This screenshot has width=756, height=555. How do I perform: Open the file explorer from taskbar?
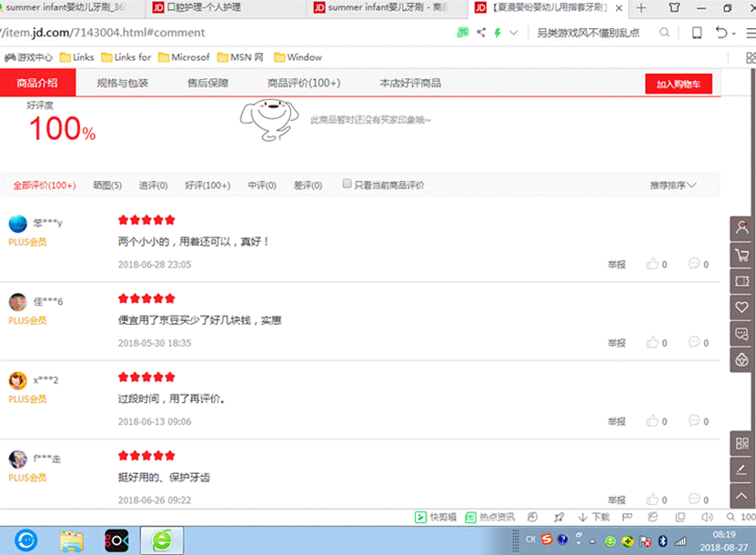tap(72, 540)
